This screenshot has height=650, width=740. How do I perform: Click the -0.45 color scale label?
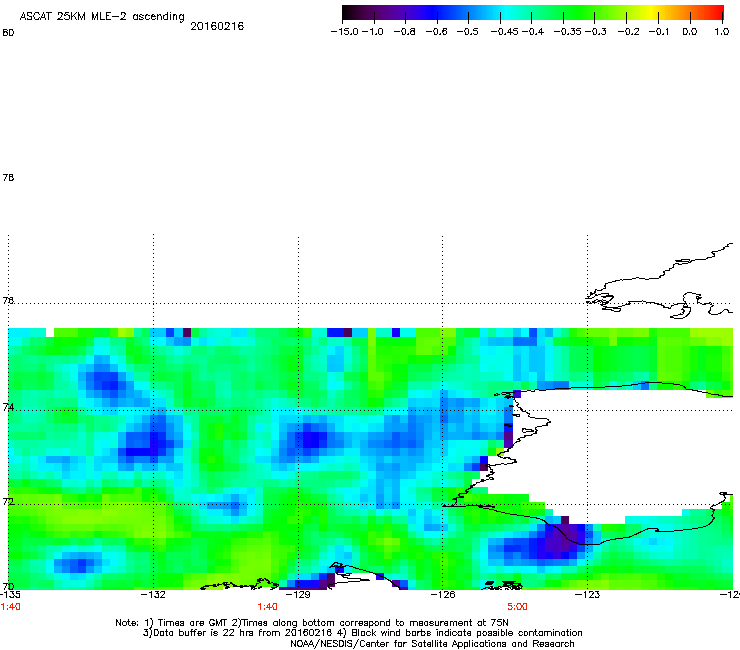505,32
